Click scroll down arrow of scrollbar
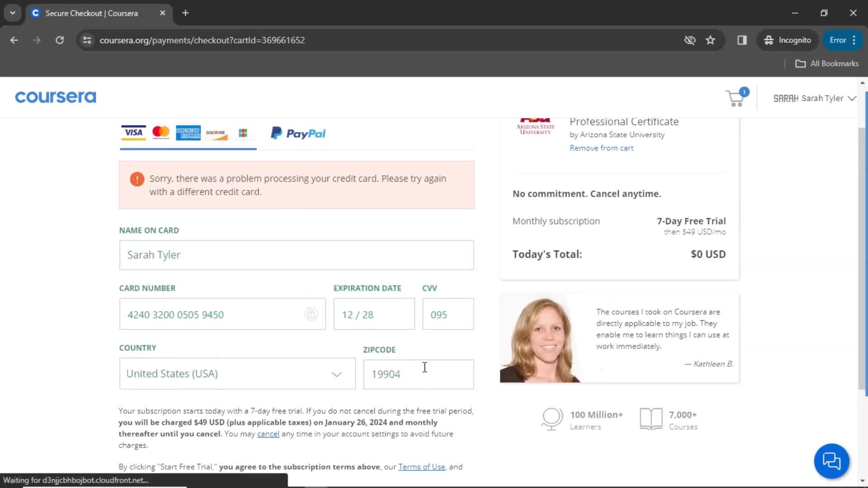868x488 pixels. (862, 481)
